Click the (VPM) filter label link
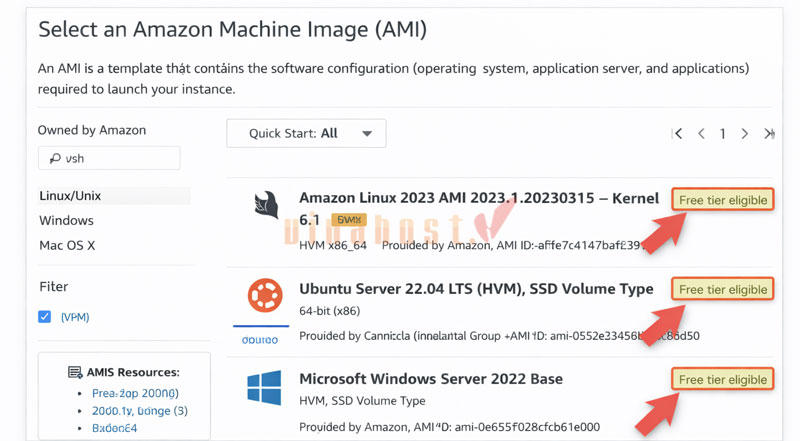 [75, 317]
